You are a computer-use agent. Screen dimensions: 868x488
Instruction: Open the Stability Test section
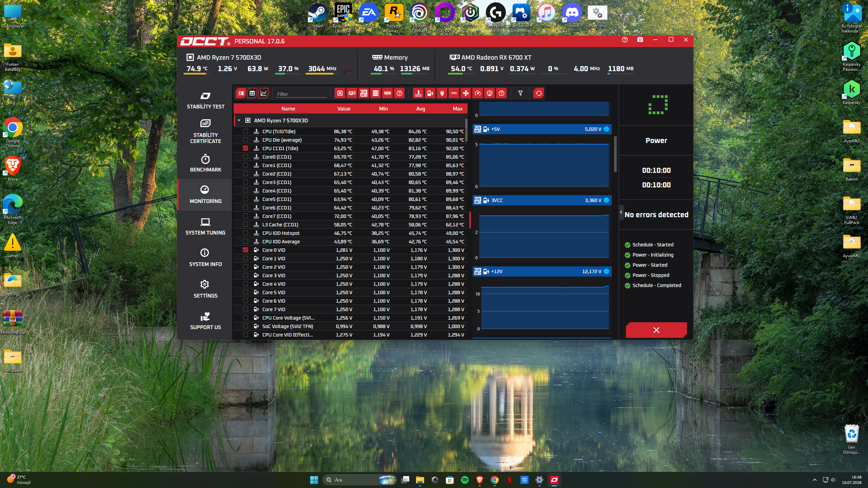[205, 100]
